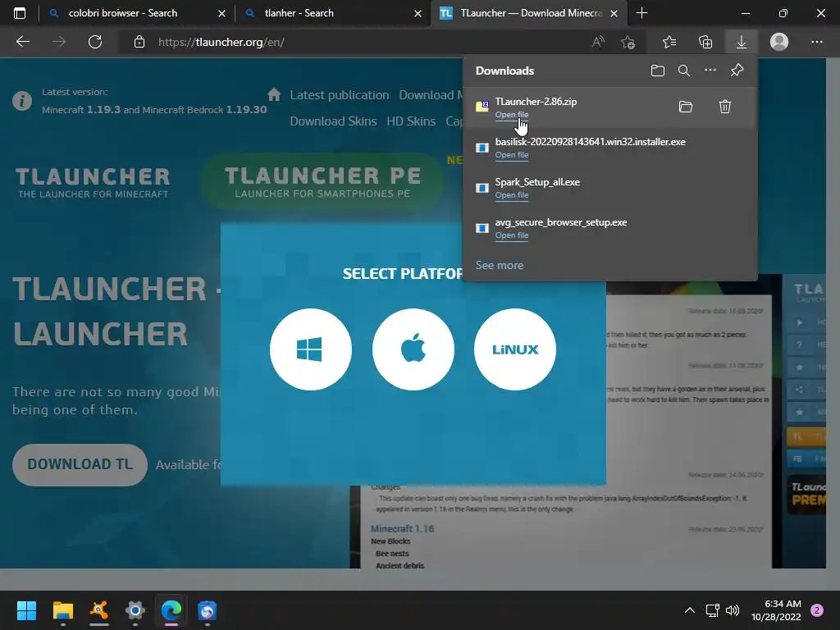This screenshot has height=630, width=840.
Task: Open Avast from the taskbar
Action: click(99, 610)
